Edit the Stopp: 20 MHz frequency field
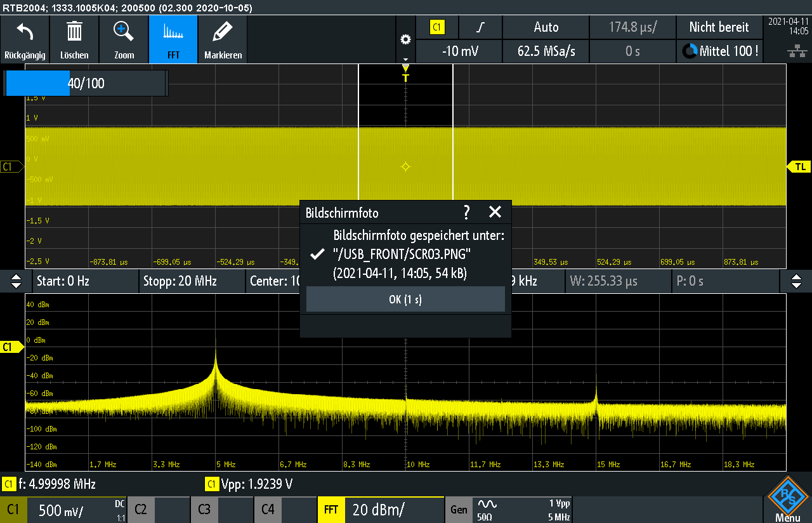The image size is (812, 523). pos(192,281)
